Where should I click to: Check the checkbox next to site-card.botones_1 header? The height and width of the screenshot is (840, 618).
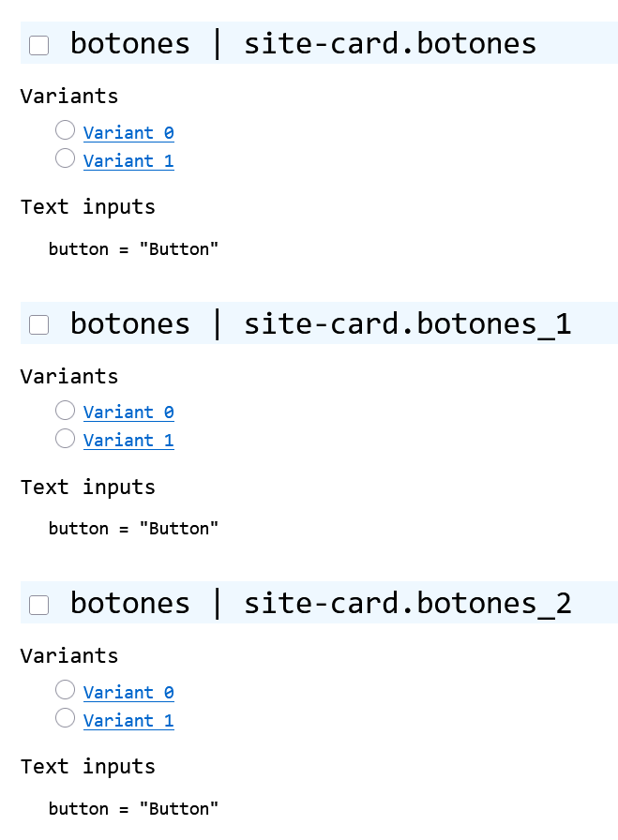pyautogui.click(x=38, y=323)
